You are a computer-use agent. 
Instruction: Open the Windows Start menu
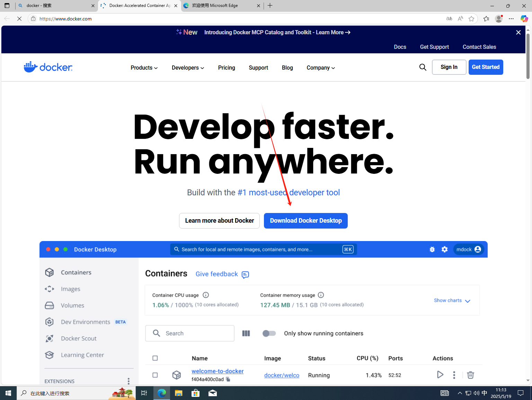point(8,393)
